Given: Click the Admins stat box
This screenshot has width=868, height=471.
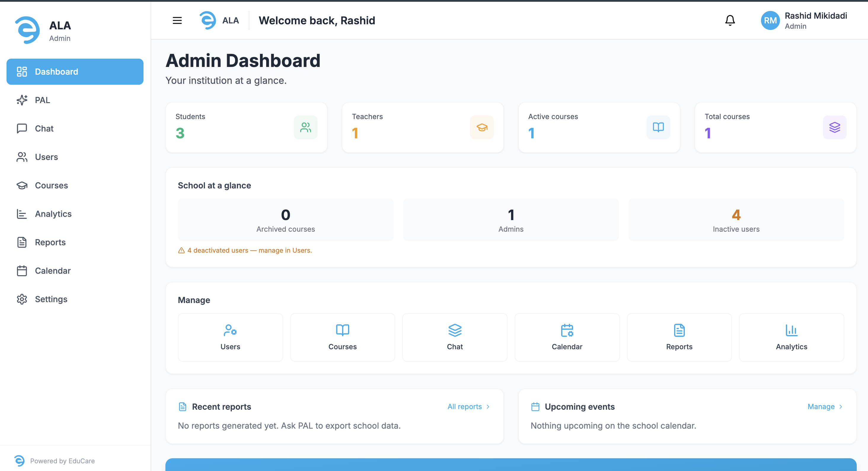Looking at the screenshot, I should pos(511,220).
